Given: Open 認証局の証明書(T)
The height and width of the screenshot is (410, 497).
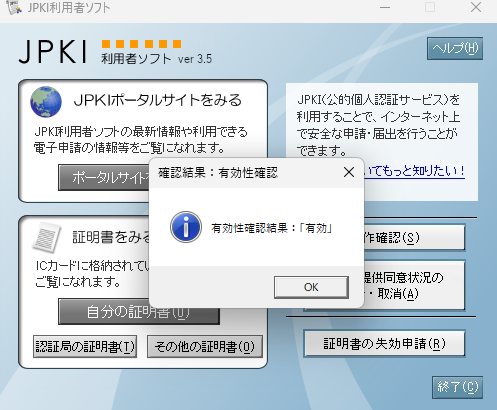Looking at the screenshot, I should coord(85,347).
